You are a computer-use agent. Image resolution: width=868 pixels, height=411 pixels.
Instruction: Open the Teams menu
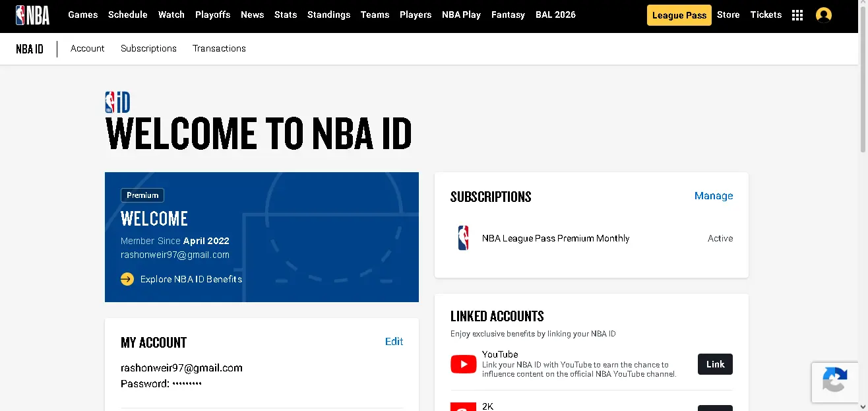tap(375, 15)
